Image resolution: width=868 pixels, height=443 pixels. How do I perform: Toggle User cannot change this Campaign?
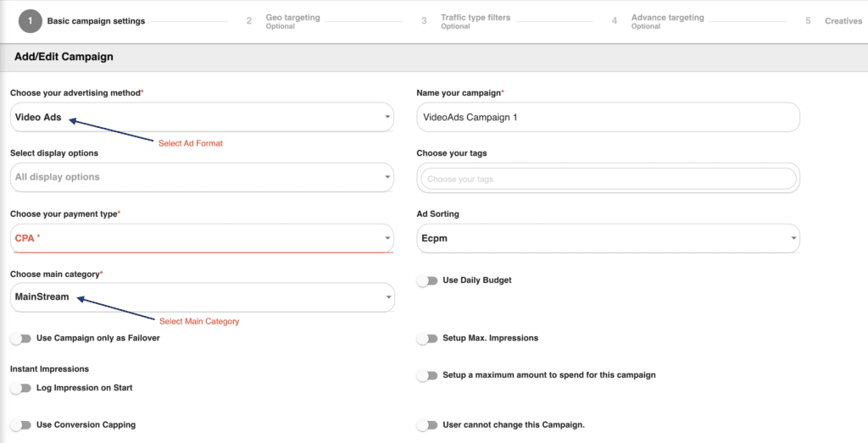[x=427, y=425]
